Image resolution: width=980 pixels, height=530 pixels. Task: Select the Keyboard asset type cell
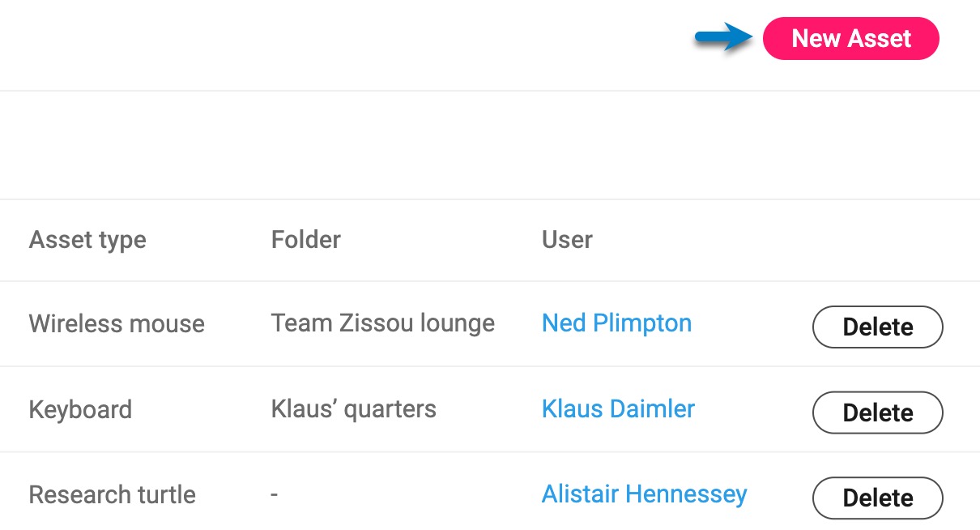point(80,409)
